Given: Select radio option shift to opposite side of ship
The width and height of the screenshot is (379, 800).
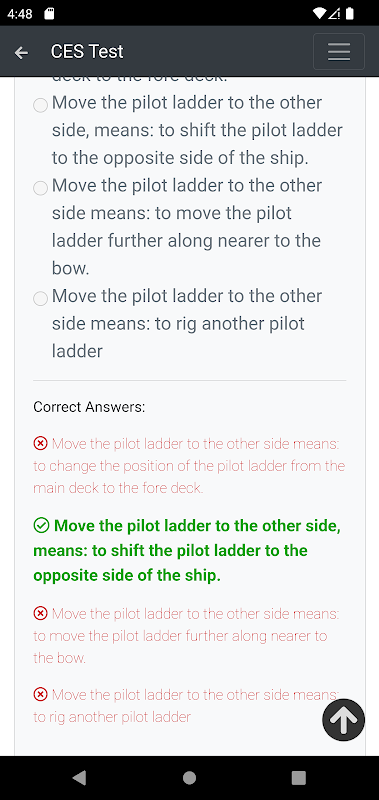Looking at the screenshot, I should tap(40, 106).
